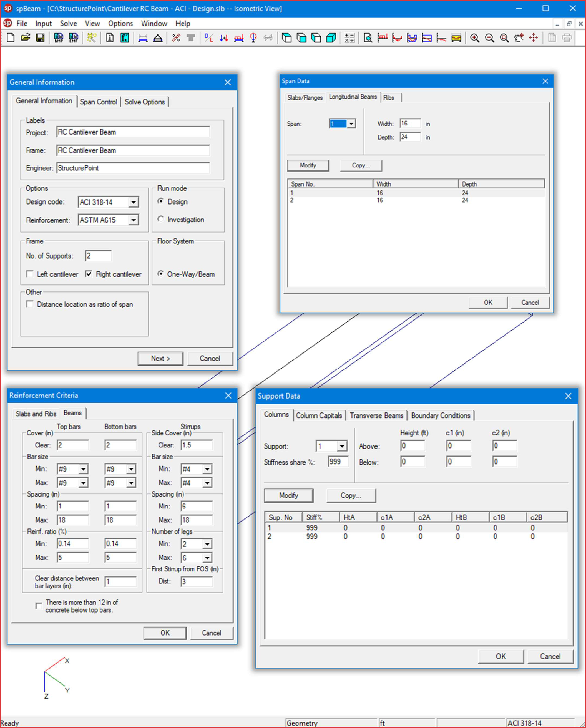The image size is (586, 728).
Task: Select the Design run mode
Action: (161, 201)
